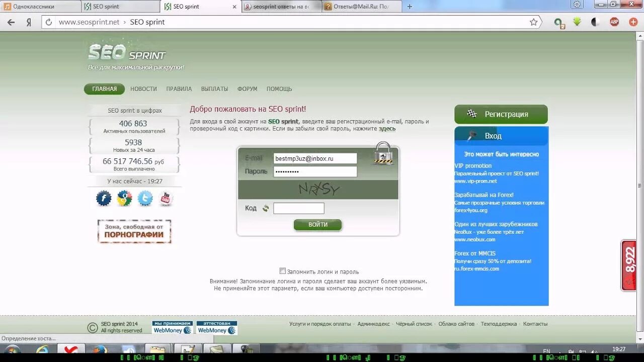The width and height of the screenshot is (644, 362).
Task: Open Контакты footer link
Action: (x=535, y=324)
